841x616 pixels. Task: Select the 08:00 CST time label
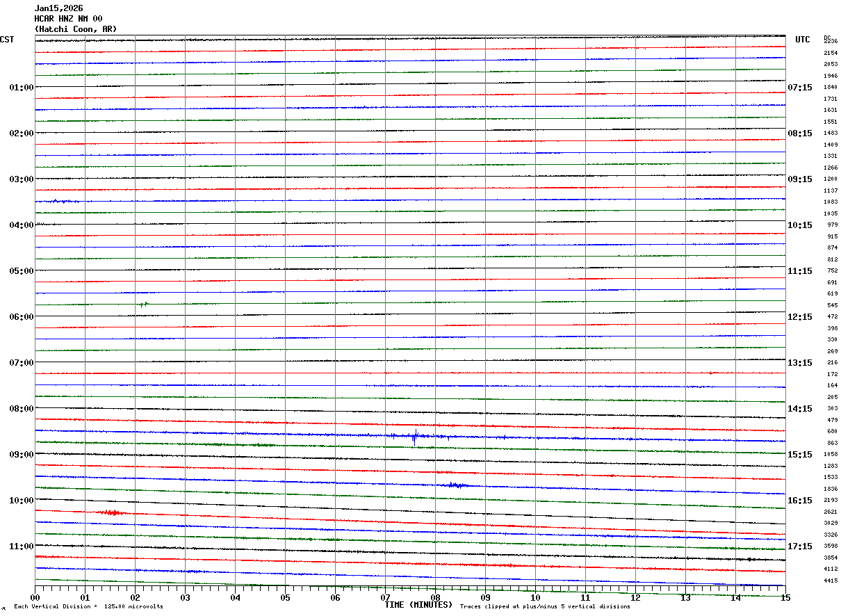(22, 409)
